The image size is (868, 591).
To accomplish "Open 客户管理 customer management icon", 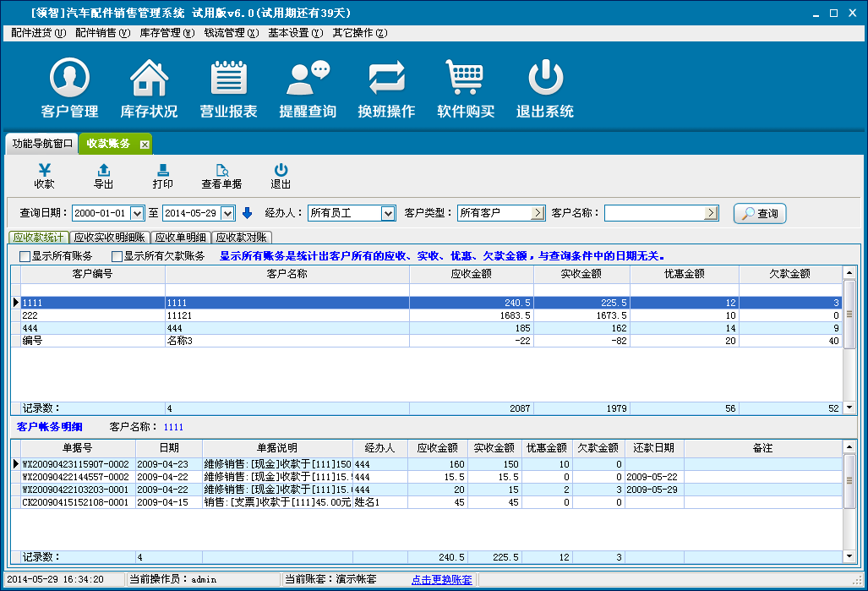I will tap(69, 79).
